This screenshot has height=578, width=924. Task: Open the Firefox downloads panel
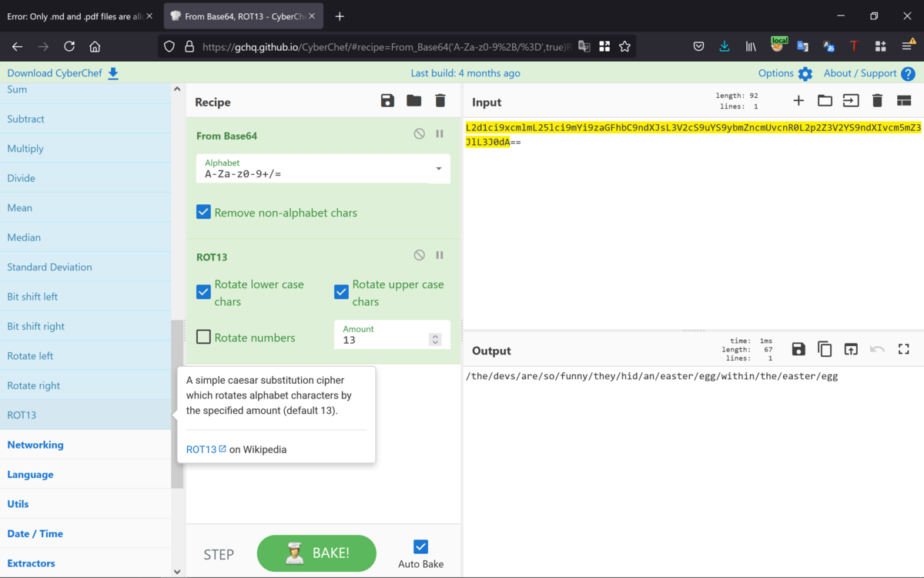point(725,46)
